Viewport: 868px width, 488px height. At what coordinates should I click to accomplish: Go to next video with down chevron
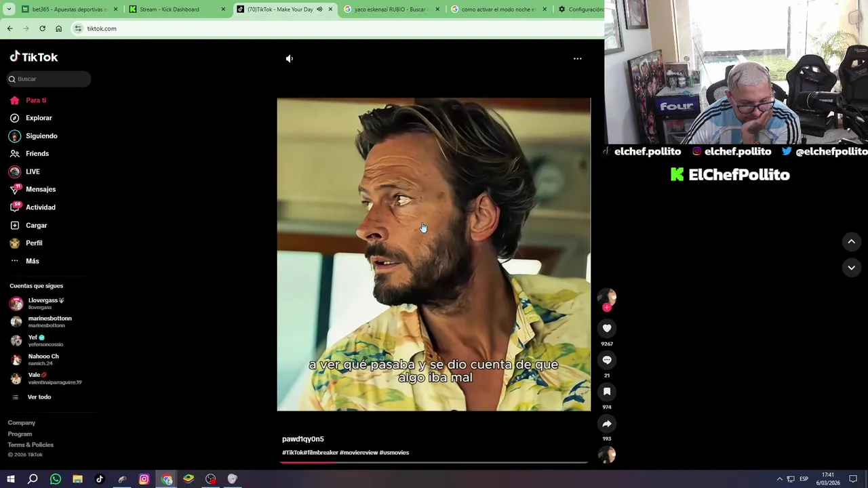point(852,268)
